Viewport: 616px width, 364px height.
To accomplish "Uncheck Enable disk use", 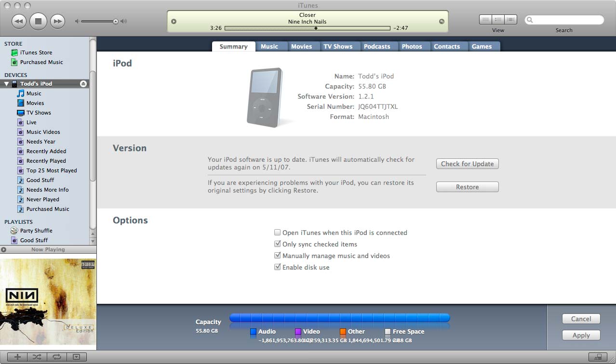I will (x=277, y=267).
